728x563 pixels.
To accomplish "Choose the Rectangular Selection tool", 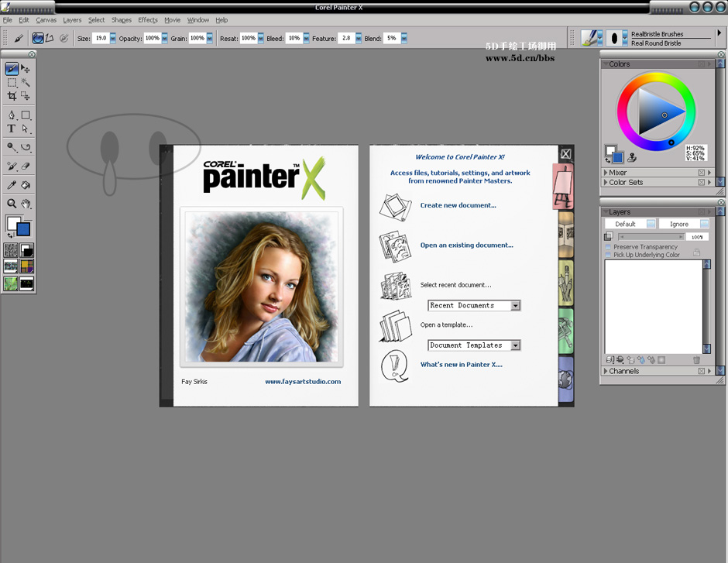I will pyautogui.click(x=12, y=83).
